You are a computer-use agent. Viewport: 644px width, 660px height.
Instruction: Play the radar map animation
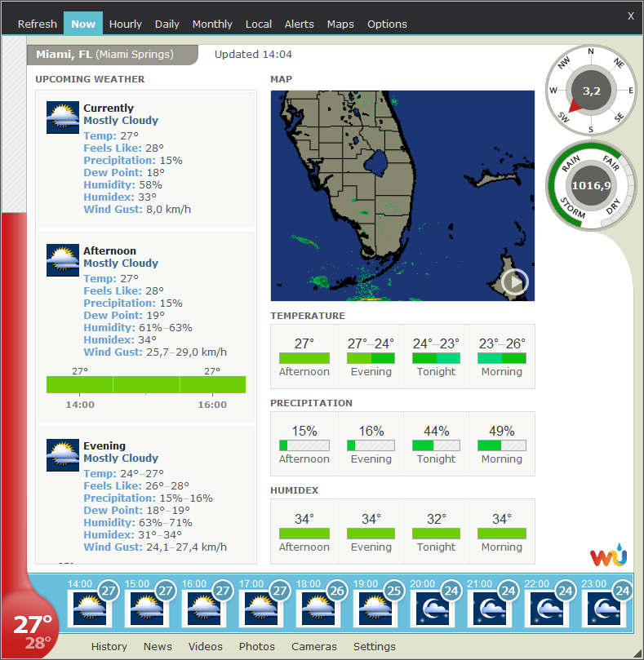pos(515,282)
